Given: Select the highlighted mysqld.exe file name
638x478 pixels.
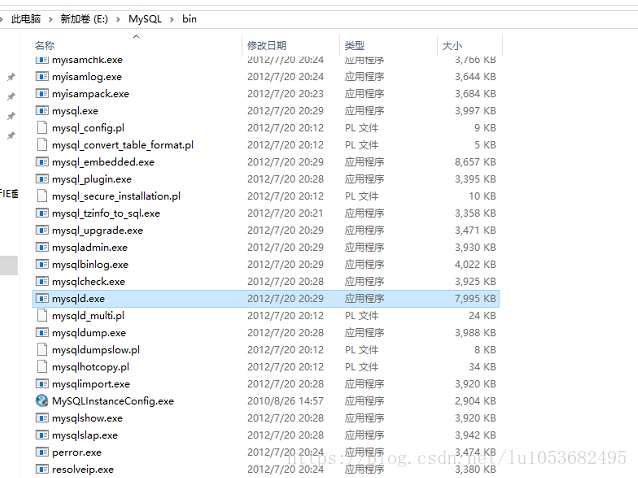Looking at the screenshot, I should click(x=78, y=299).
